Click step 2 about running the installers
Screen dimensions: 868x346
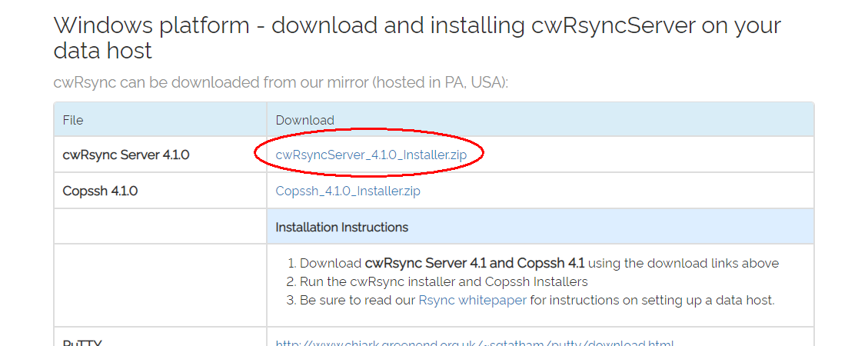pyautogui.click(x=444, y=281)
